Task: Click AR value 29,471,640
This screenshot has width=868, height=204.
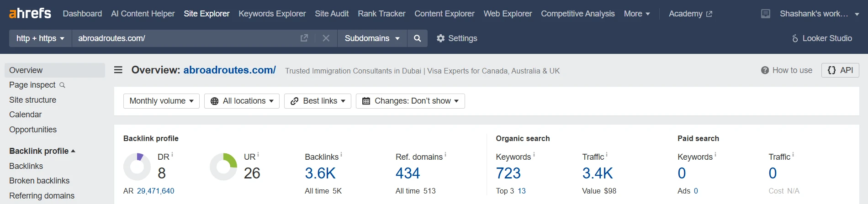Action: click(155, 191)
